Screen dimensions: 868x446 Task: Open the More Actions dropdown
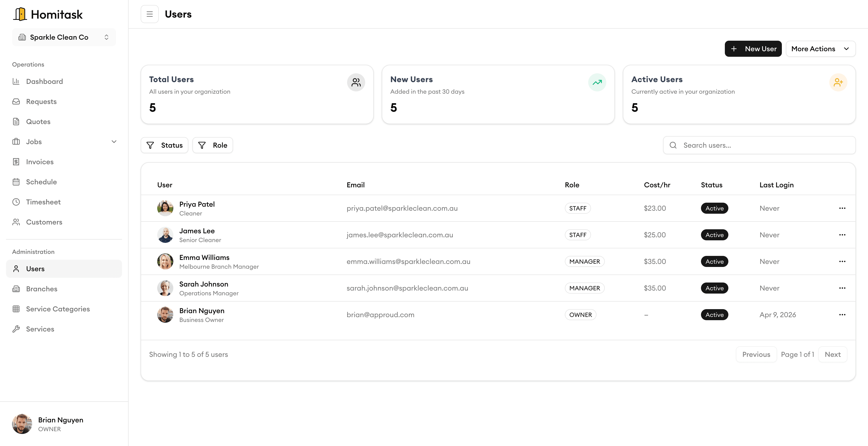tap(821, 48)
